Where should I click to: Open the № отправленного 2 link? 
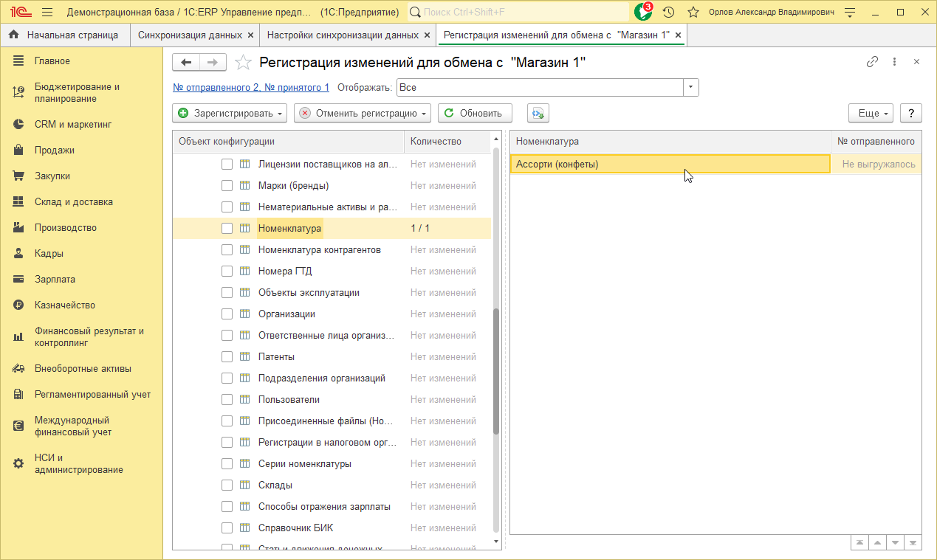click(250, 87)
